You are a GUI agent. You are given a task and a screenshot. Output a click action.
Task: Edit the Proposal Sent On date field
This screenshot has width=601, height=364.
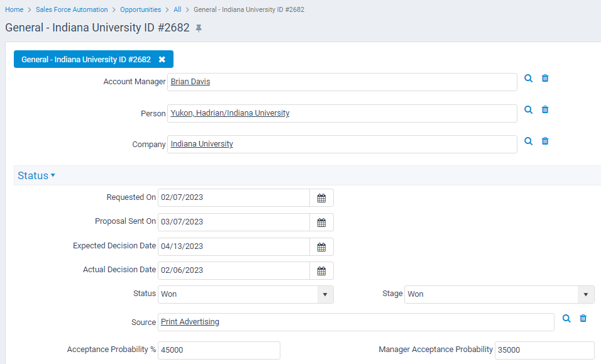click(x=234, y=222)
